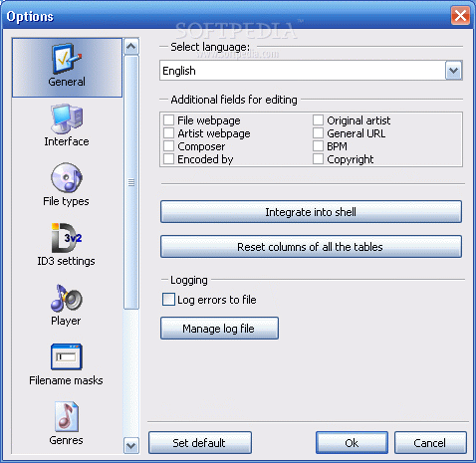Tick the Encoded by checkbox
476x463 pixels.
coord(168,159)
